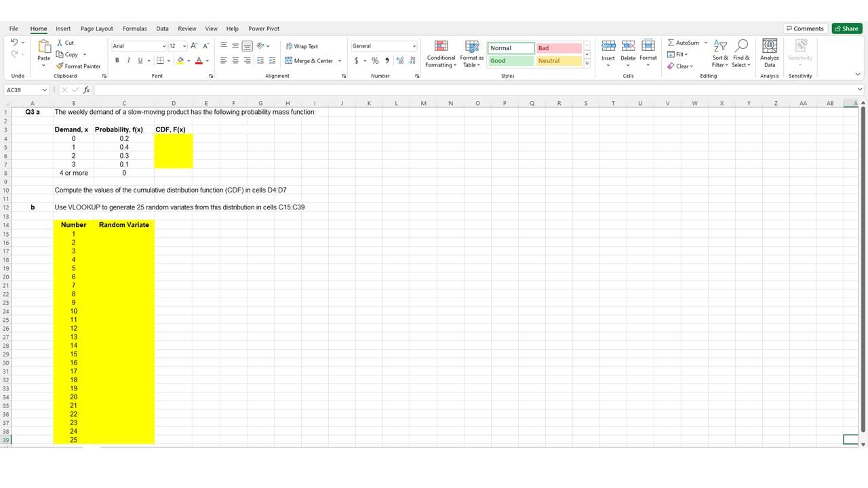Open the Sort & Filter tool
Viewport: 868px width, 488px height.
click(x=719, y=56)
